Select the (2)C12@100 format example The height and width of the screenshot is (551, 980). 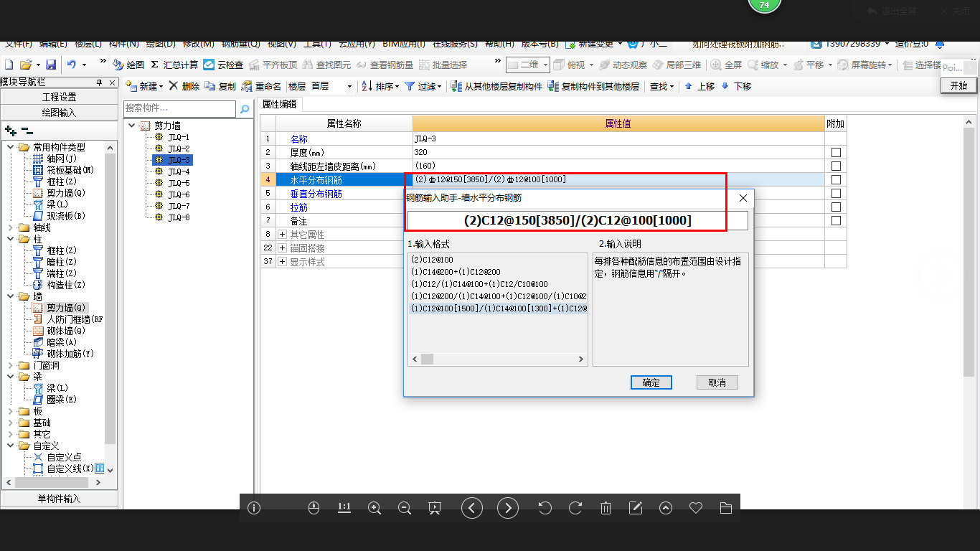(x=432, y=260)
